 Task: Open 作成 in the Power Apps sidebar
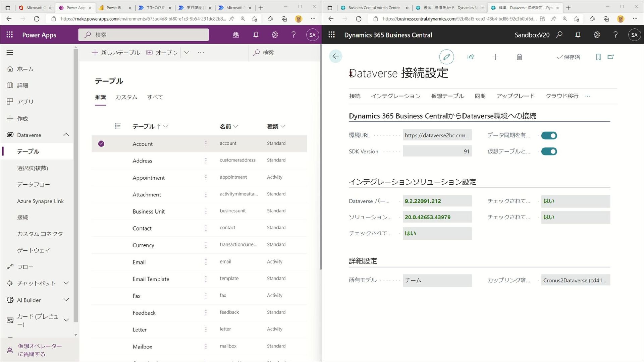tap(22, 118)
